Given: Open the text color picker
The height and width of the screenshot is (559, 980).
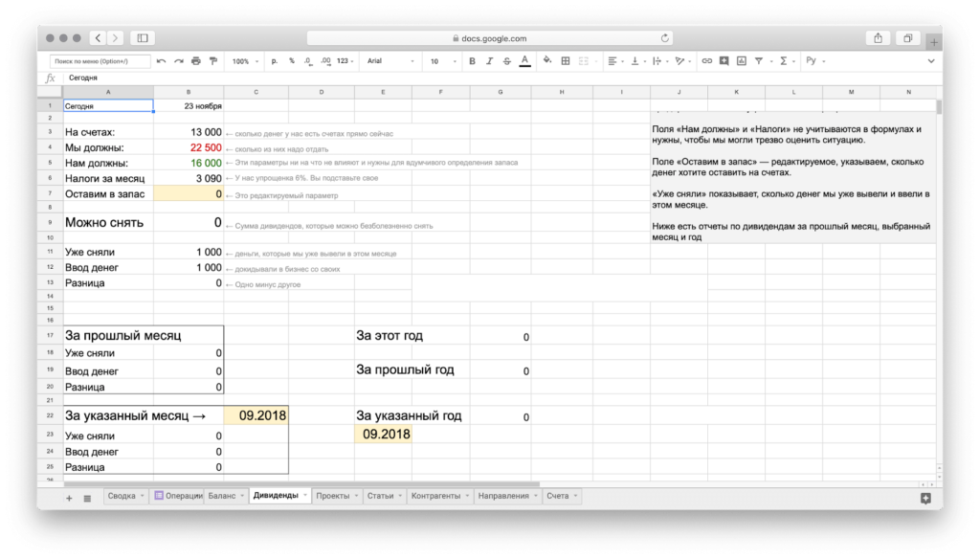Looking at the screenshot, I should click(x=524, y=60).
